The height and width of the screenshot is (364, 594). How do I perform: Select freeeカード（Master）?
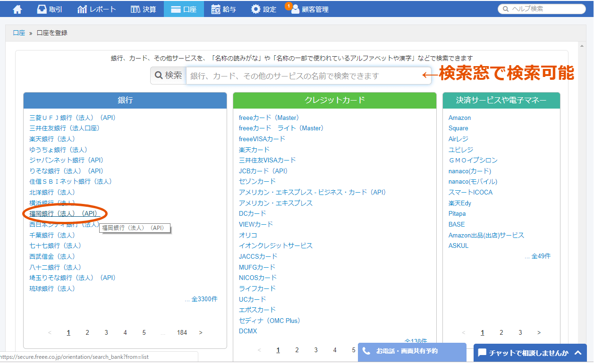tap(269, 118)
